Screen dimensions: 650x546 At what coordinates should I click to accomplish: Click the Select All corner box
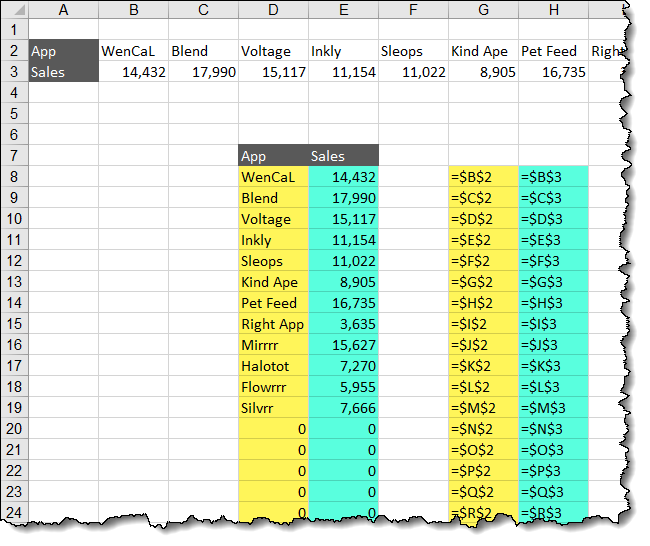tap(16, 10)
